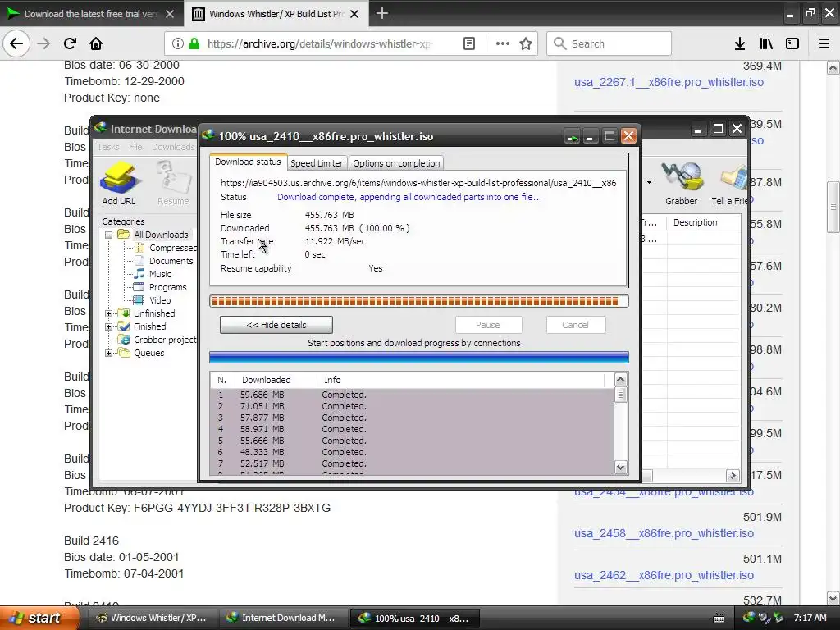Click the browser page scroll down arrow
Screen dimensions: 840x630
click(x=833, y=598)
